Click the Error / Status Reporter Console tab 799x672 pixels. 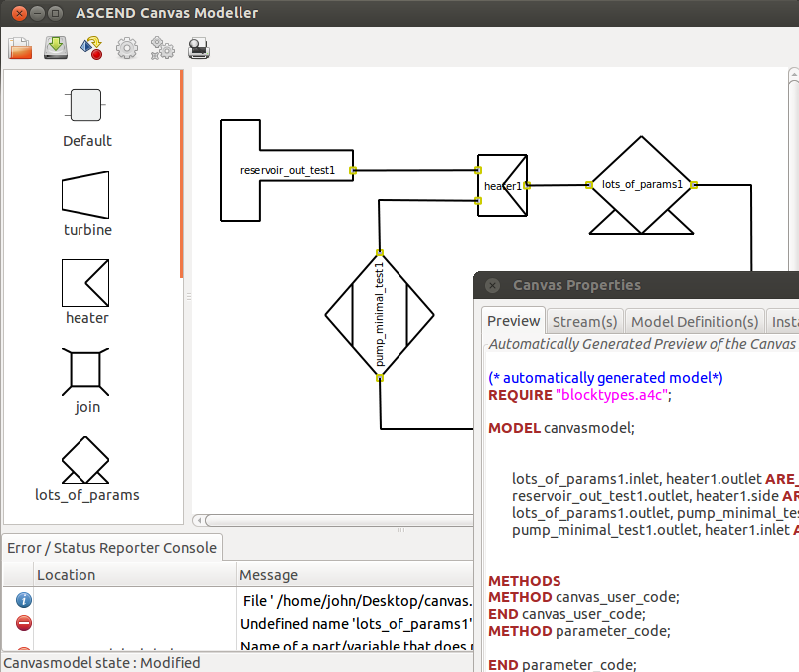111,548
